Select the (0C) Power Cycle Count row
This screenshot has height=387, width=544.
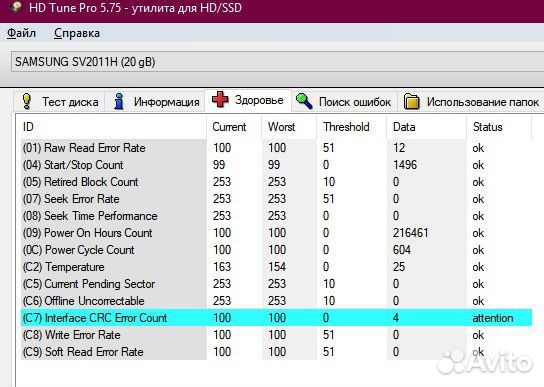pos(276,250)
